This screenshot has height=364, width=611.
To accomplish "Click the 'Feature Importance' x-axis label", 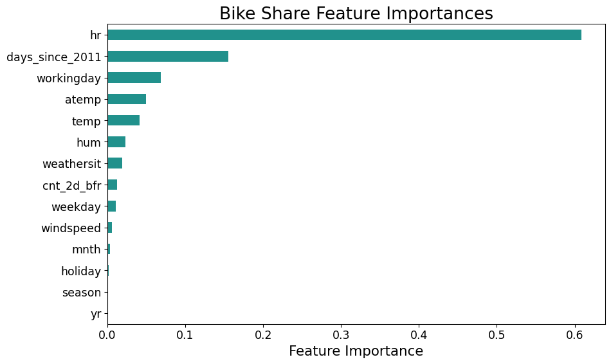I will tap(356, 351).
